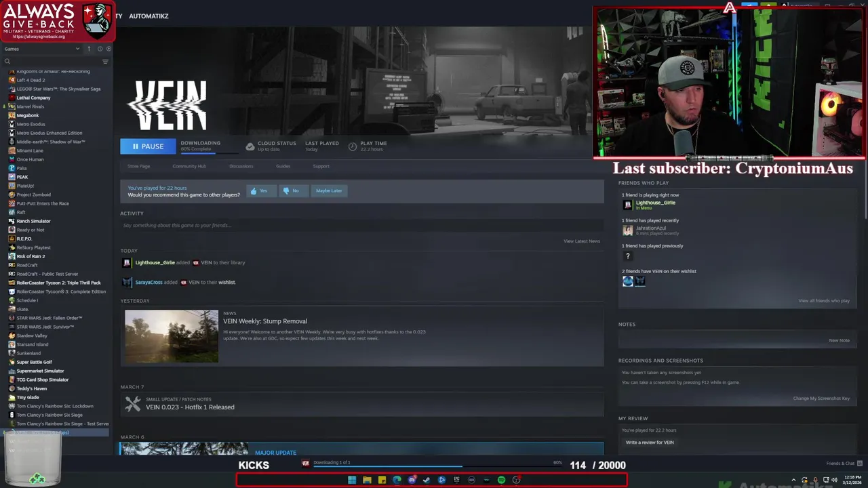Open the advanced filter icon in the library search bar
Image resolution: width=868 pixels, height=488 pixels.
[x=105, y=62]
